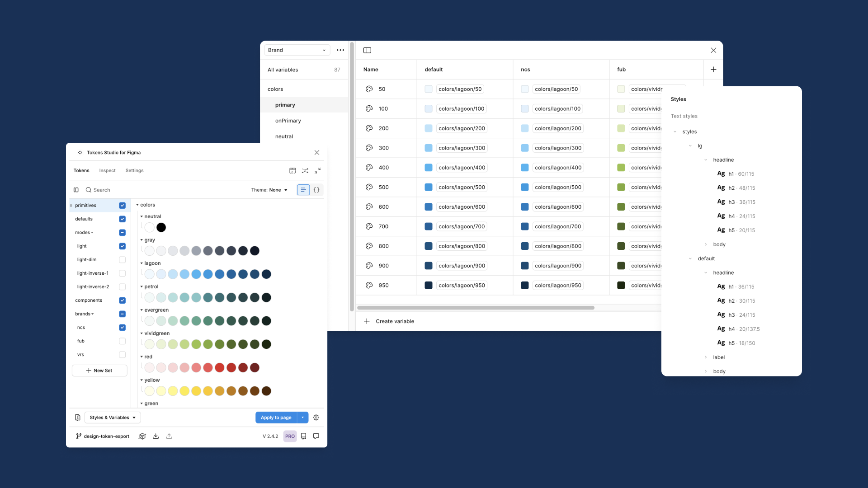Select the lightest red color token
The image size is (868, 488).
coord(149,368)
